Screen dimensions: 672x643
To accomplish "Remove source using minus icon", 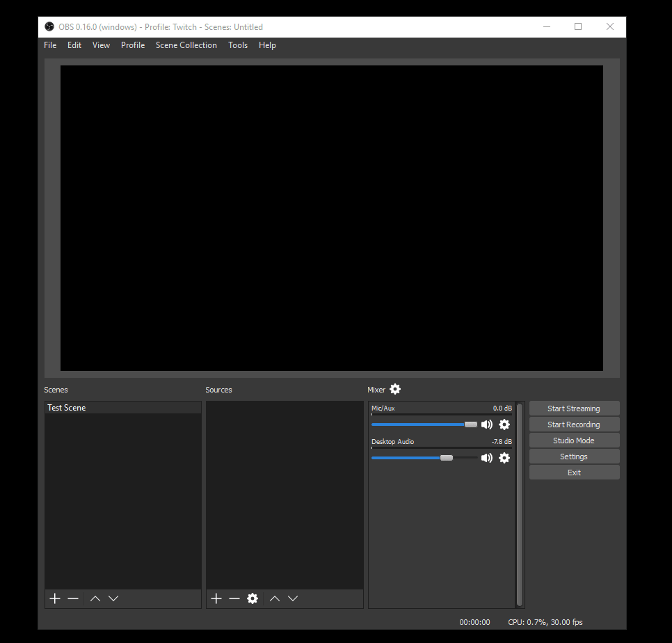I will (234, 598).
